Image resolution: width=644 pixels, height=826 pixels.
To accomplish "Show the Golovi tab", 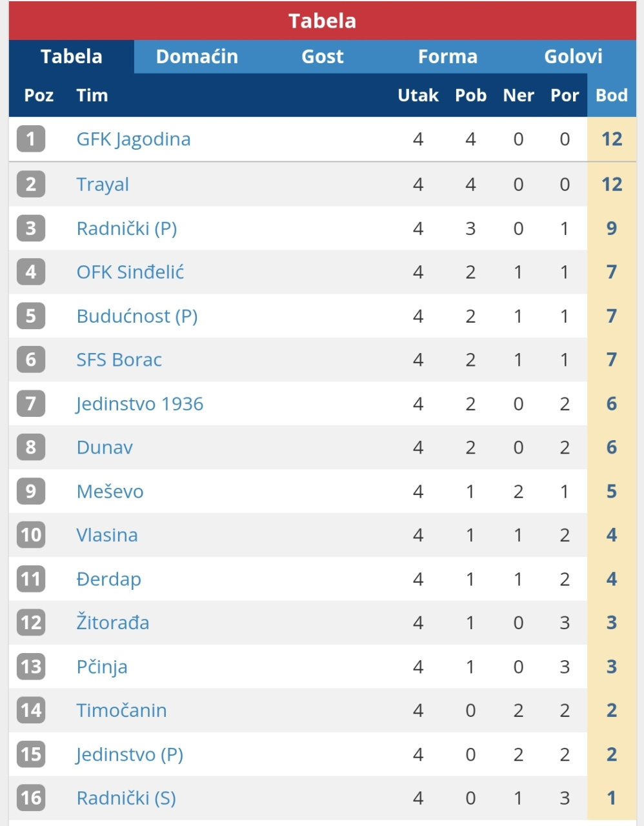I will [573, 57].
